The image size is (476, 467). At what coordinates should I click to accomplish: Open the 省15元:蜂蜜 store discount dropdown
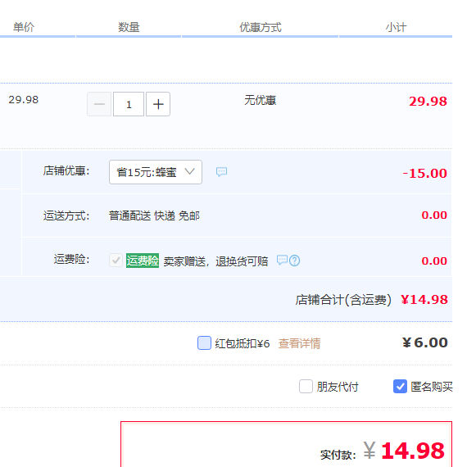click(x=156, y=172)
